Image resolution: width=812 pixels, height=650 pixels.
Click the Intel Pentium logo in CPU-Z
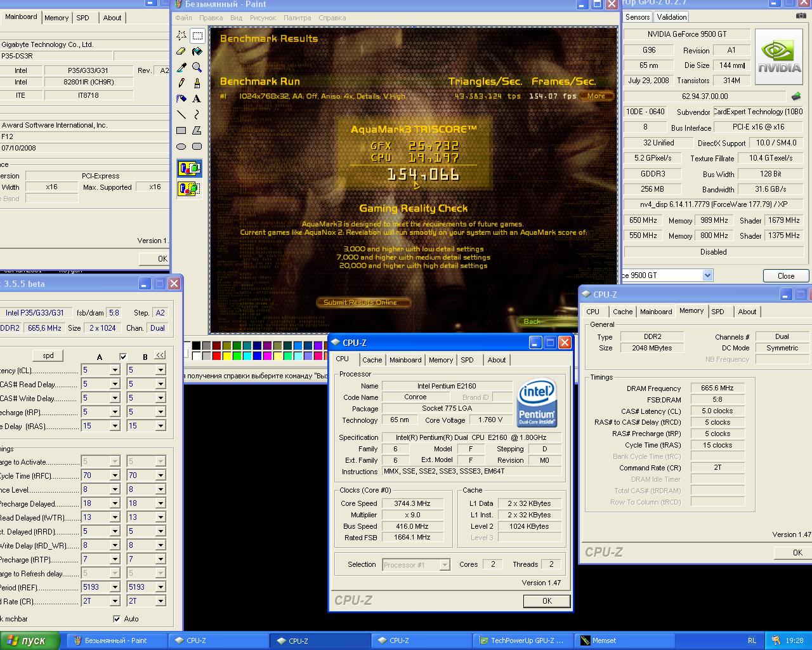537,402
